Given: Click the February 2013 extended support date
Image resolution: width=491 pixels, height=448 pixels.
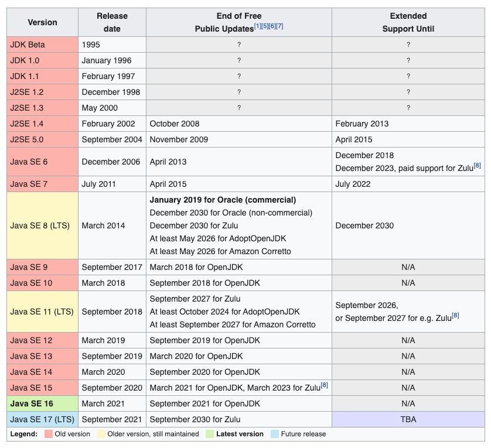Looking at the screenshot, I should point(362,124).
